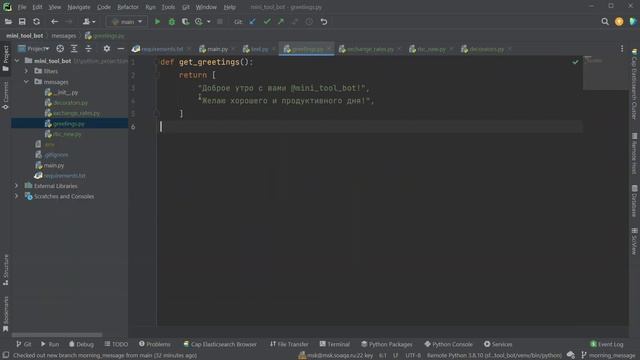Expand all in Project panel

click(74, 49)
